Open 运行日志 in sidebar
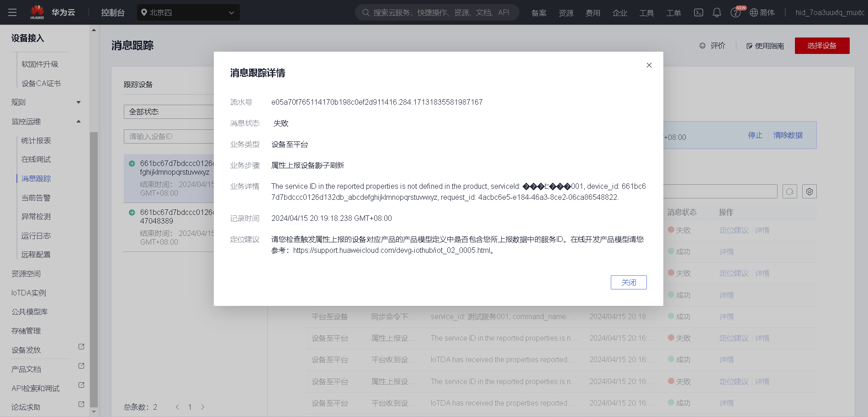The height and width of the screenshot is (417, 868). 36,236
